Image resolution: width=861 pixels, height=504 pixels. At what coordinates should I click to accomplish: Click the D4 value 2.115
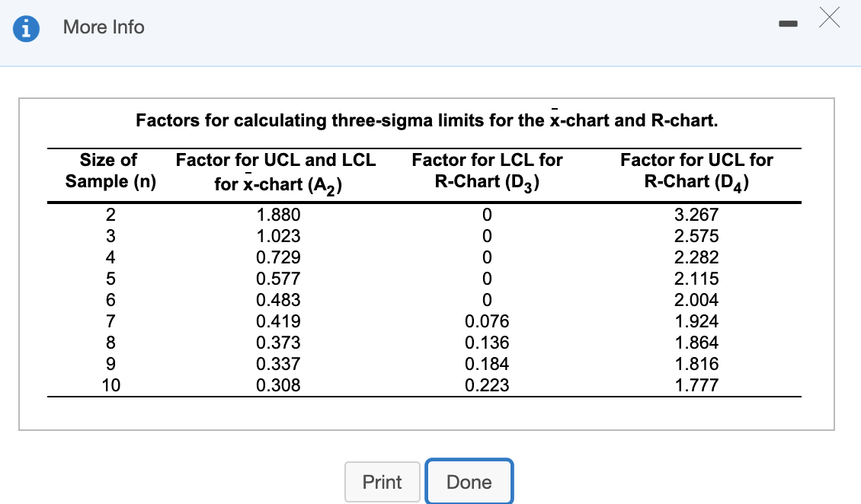click(x=696, y=279)
